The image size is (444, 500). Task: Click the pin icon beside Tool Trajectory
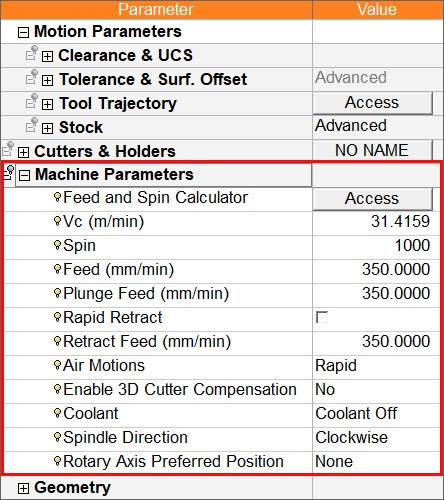tap(32, 101)
